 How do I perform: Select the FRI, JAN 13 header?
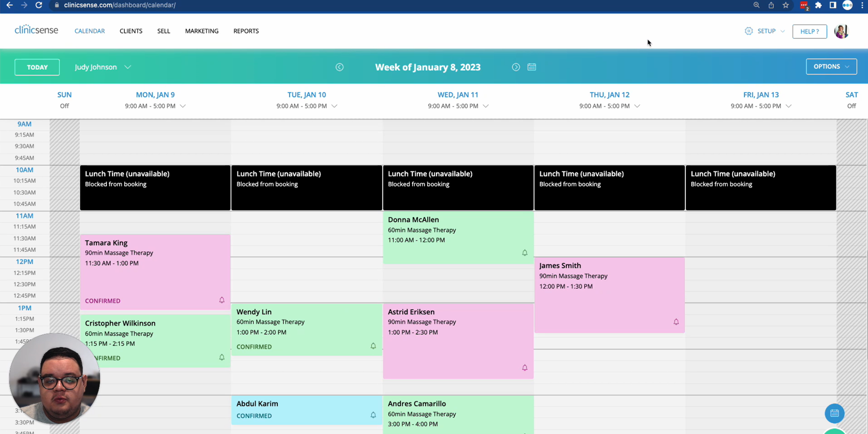click(x=761, y=95)
